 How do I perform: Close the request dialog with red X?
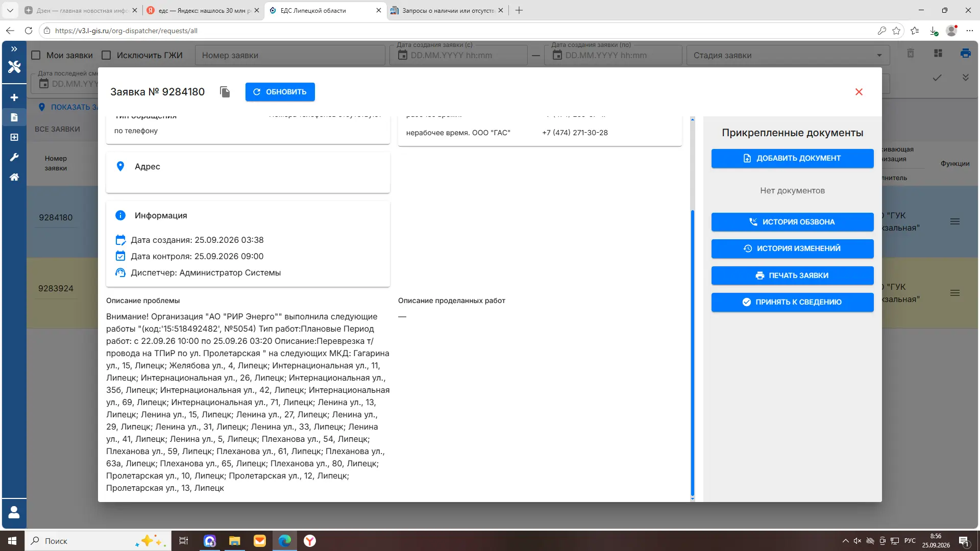[859, 92]
